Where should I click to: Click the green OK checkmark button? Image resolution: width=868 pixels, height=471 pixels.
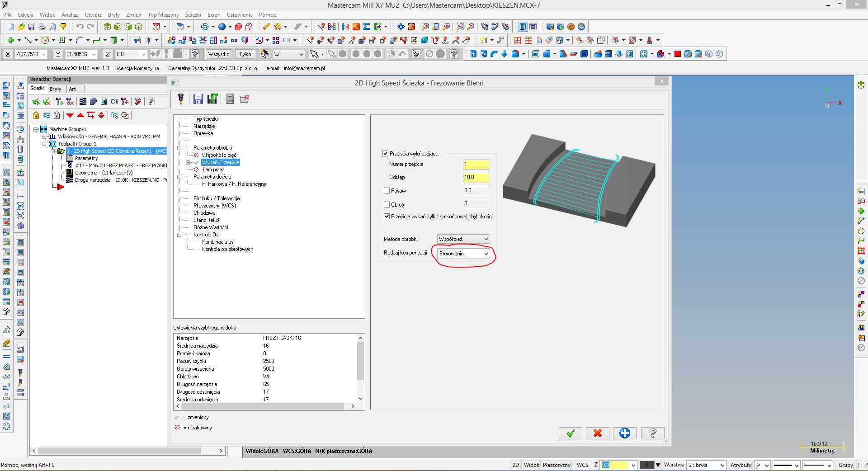point(571,433)
